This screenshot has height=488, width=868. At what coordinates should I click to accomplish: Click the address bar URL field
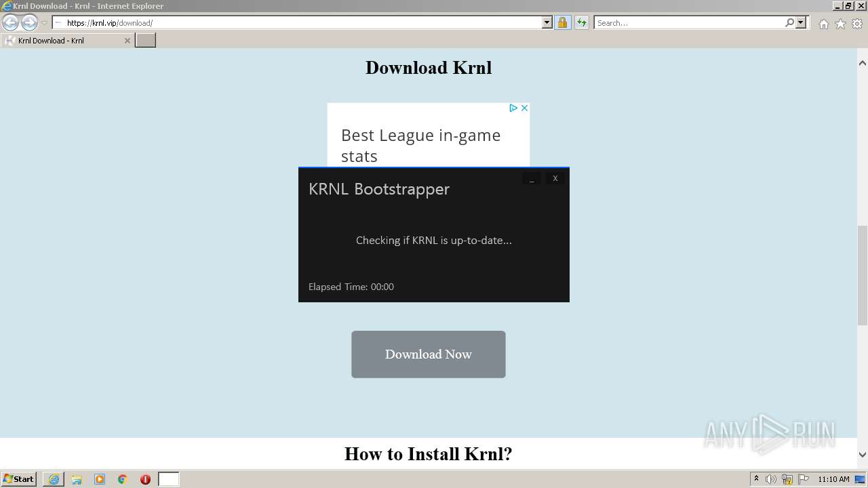click(x=297, y=22)
